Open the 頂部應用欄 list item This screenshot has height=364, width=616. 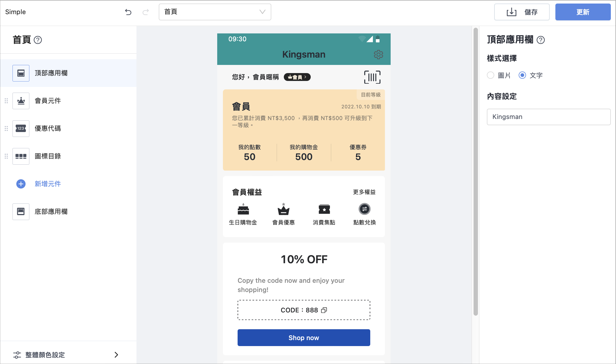pyautogui.click(x=68, y=73)
